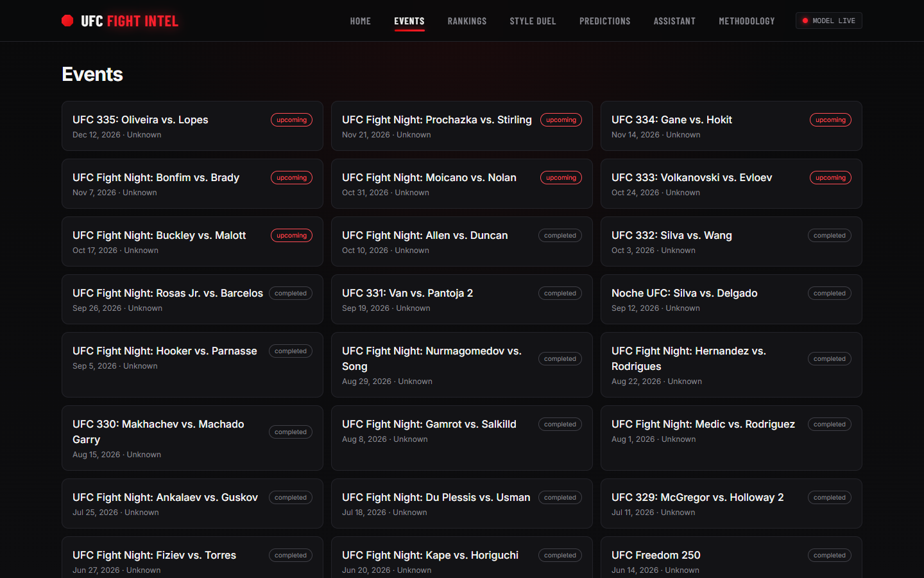Open Fight Night Du Plessis vs. Usman
Viewport: 924px width, 578px height.
[462, 504]
